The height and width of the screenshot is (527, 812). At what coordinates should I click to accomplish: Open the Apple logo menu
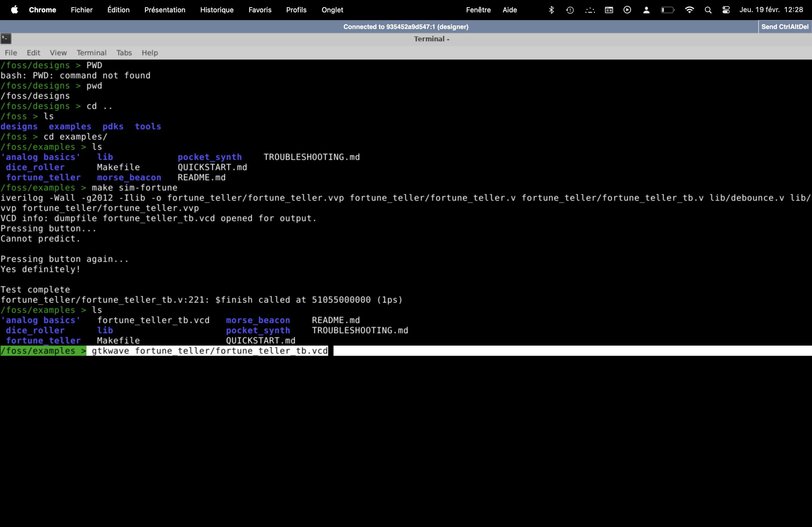14,10
